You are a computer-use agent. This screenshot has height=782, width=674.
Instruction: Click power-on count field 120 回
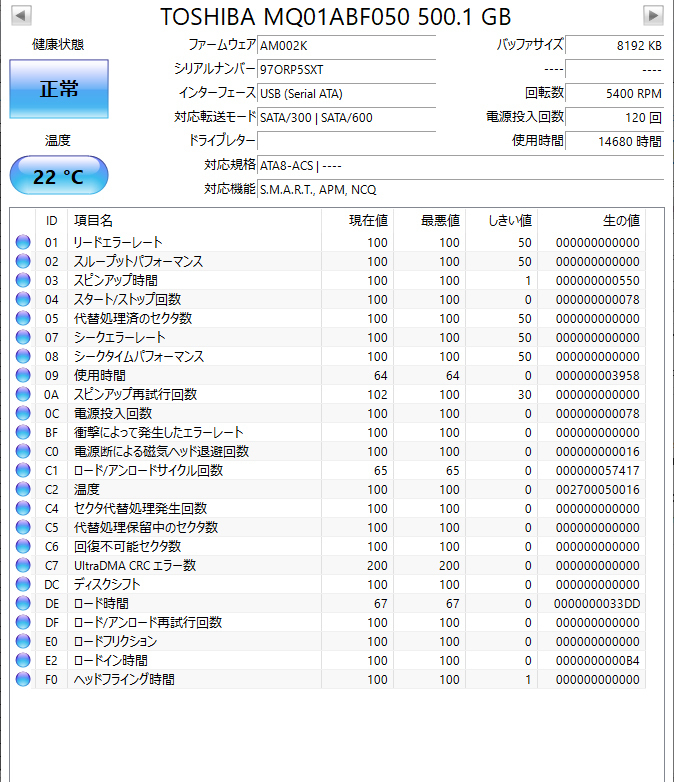coord(615,117)
